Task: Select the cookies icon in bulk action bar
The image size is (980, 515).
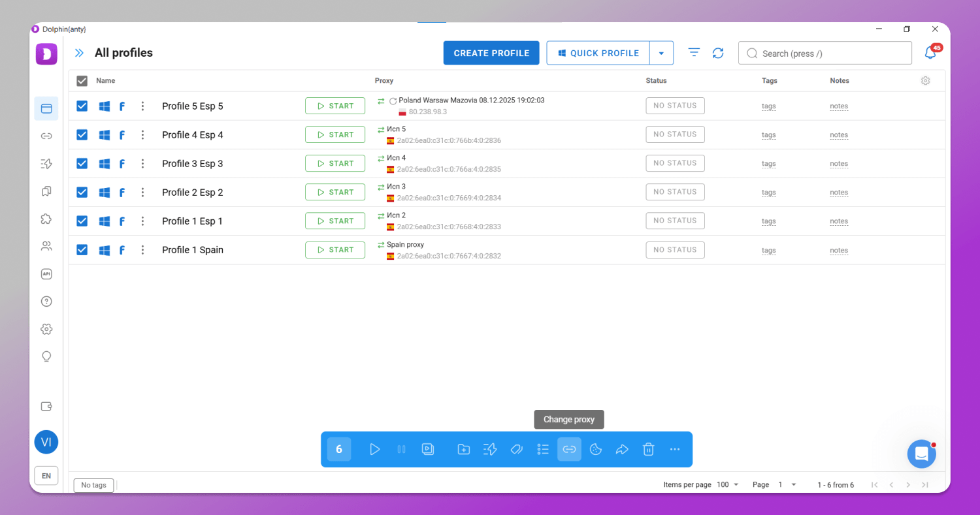Action: [595, 449]
